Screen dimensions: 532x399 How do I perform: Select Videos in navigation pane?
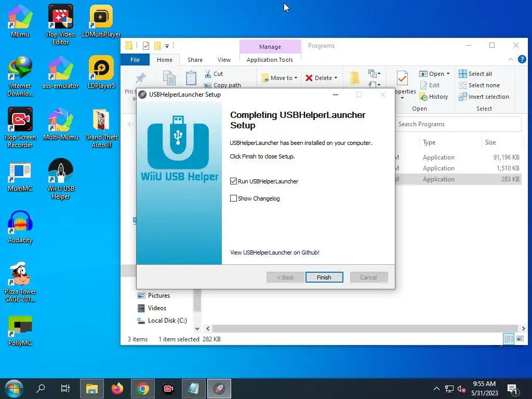[152, 308]
